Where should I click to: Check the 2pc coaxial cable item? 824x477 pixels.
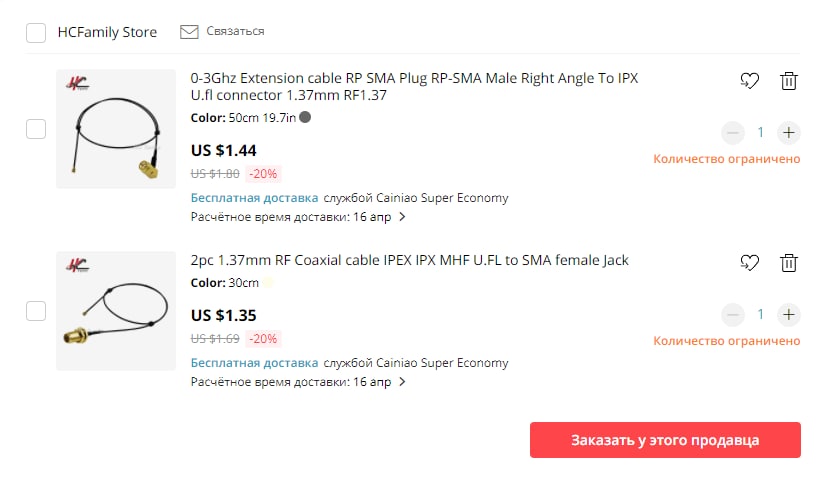pos(36,311)
